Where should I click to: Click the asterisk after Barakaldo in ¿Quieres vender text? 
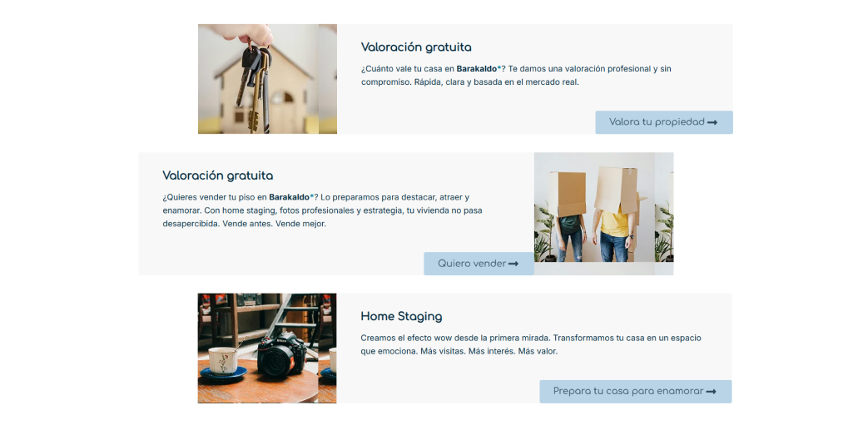click(x=311, y=196)
